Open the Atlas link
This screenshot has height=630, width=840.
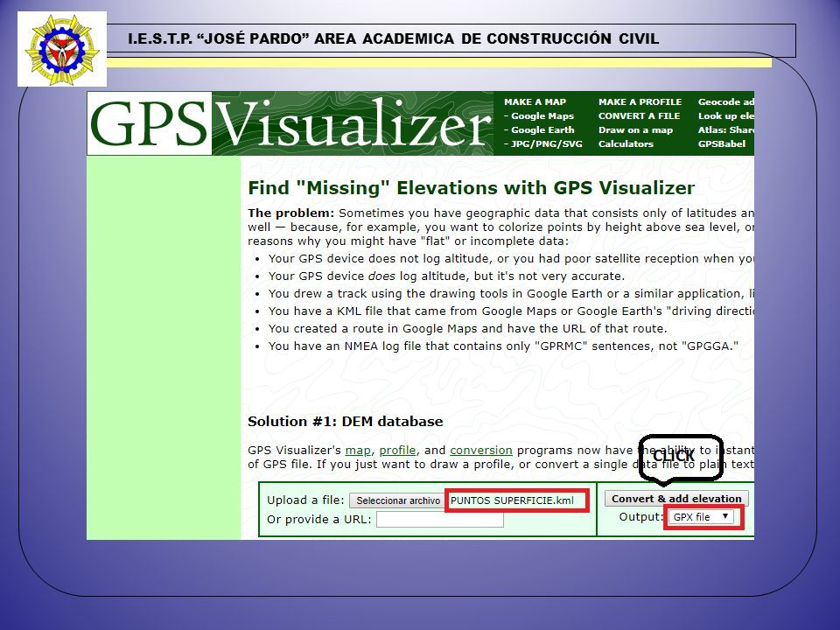click(x=726, y=129)
